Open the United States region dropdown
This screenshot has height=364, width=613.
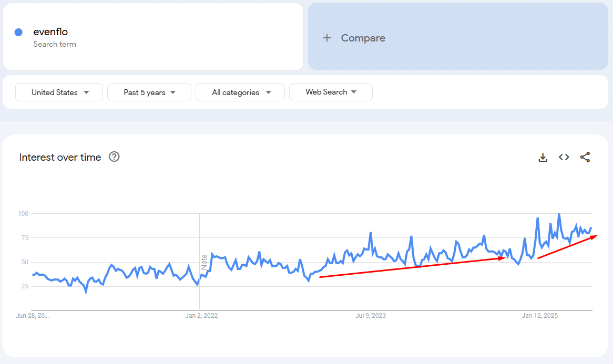pyautogui.click(x=59, y=92)
